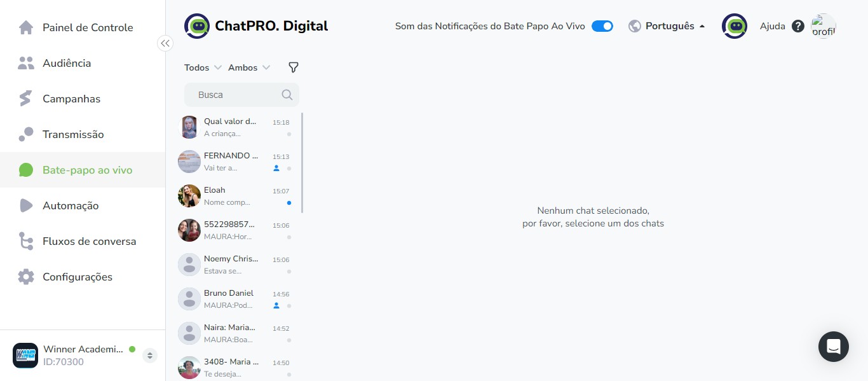
Task: Open the 552298857... chat conversation
Action: pyautogui.click(x=234, y=230)
